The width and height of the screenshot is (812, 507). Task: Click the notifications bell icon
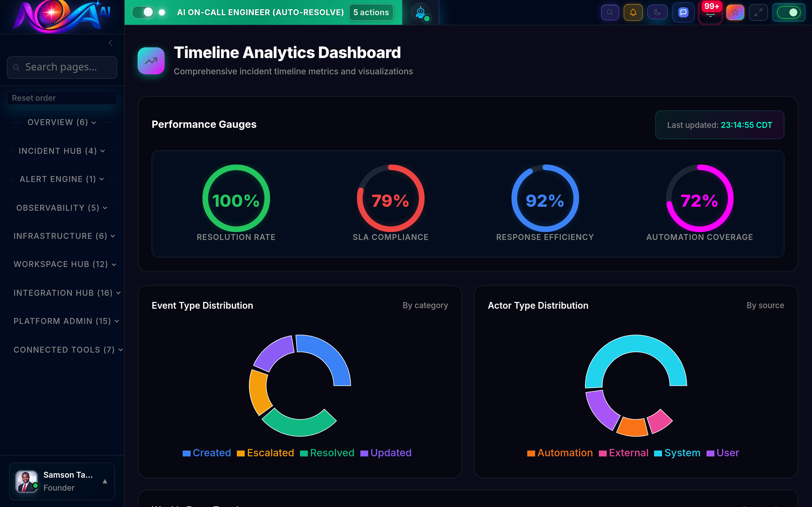633,12
